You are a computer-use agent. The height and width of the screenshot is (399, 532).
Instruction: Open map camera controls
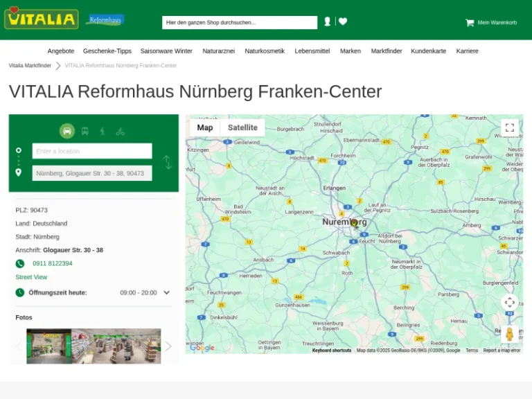[510, 303]
